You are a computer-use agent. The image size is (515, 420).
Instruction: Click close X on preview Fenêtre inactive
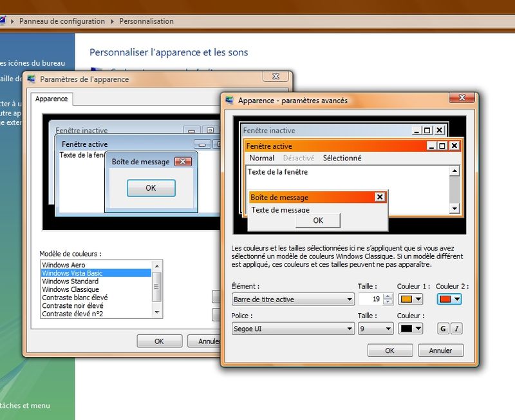(440, 130)
